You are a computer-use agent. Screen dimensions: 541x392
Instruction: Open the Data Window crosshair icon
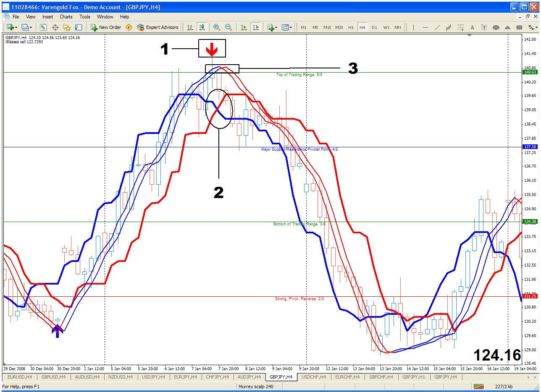click(x=55, y=27)
